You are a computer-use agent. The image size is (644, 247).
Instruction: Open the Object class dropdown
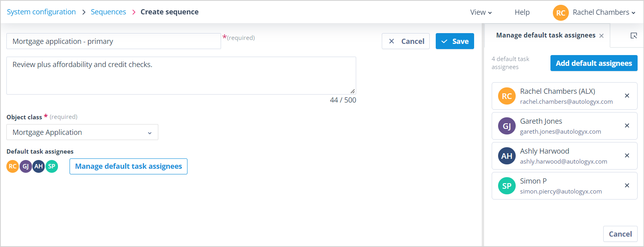(82, 132)
